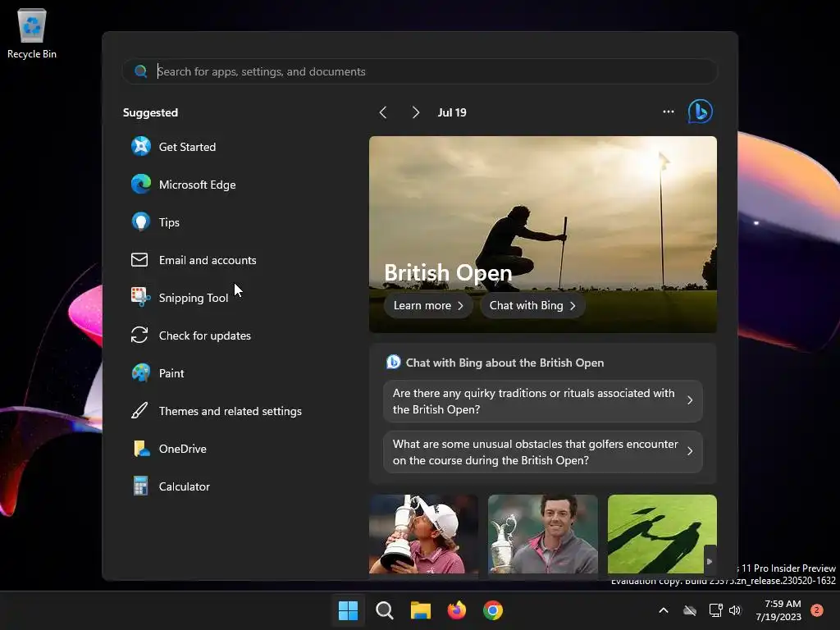Open the quirky traditions question chevron
This screenshot has width=840, height=630.
tap(690, 400)
